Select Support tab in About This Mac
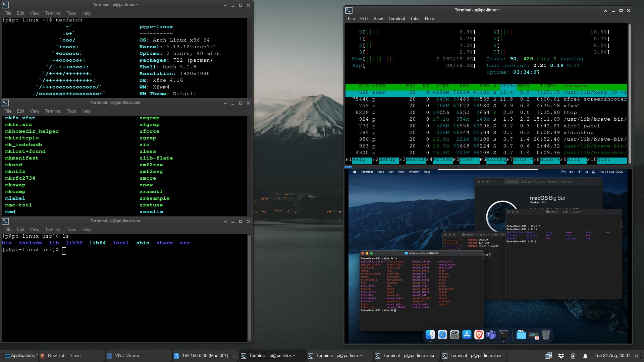This screenshot has width=644, height=362. pyautogui.click(x=553, y=182)
